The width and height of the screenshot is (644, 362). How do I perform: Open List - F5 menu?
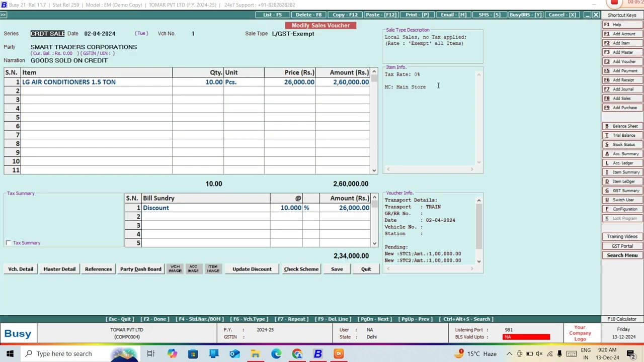272,15
